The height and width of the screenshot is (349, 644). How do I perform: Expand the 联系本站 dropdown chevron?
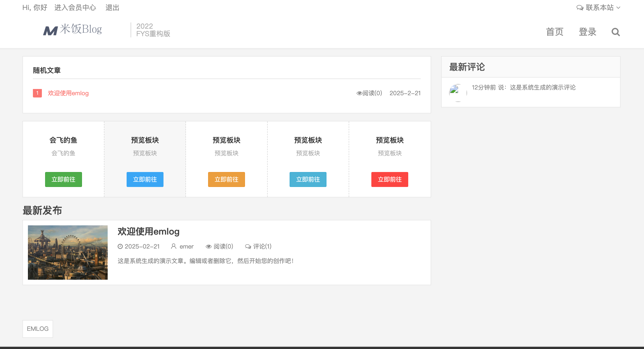point(618,8)
